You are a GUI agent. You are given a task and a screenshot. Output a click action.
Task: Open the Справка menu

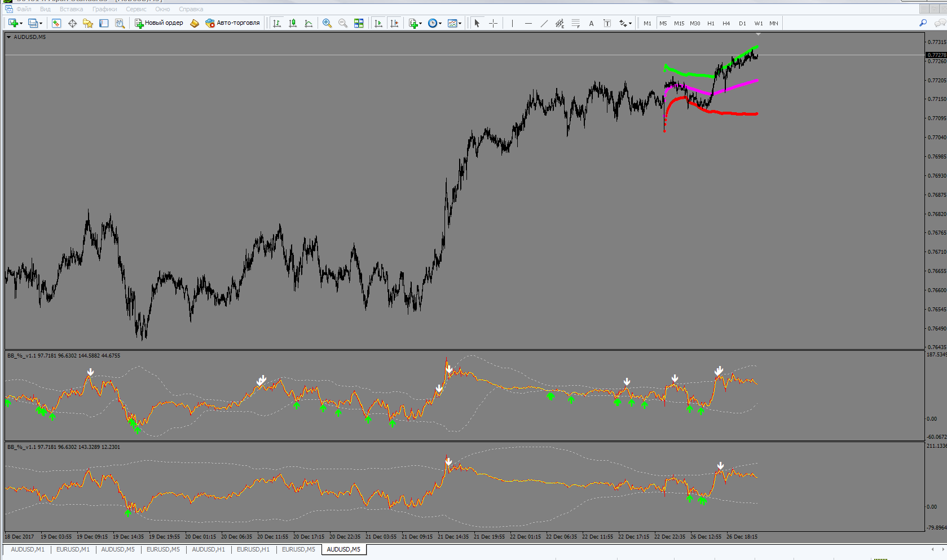click(191, 9)
